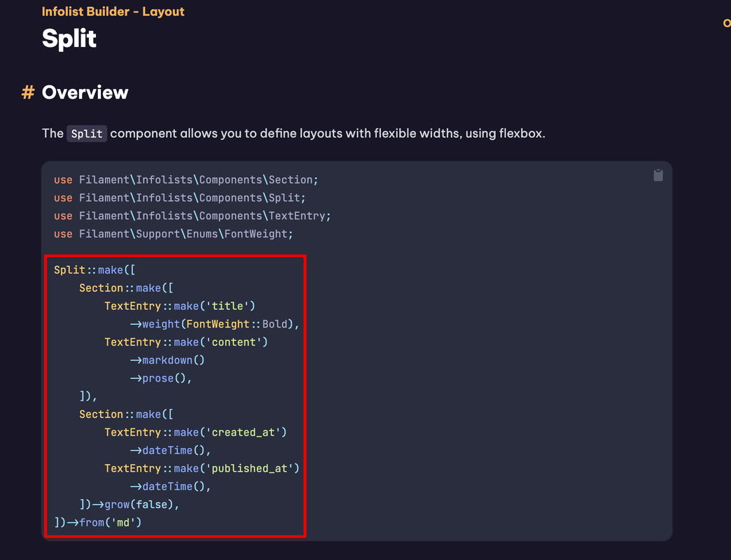The image size is (731, 560).
Task: Click the ->prose() line
Action: [x=161, y=378]
